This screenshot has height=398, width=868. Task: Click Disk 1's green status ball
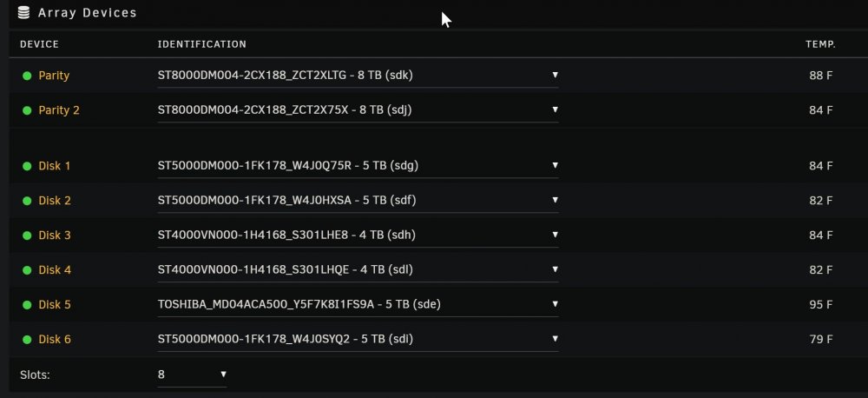coord(27,166)
